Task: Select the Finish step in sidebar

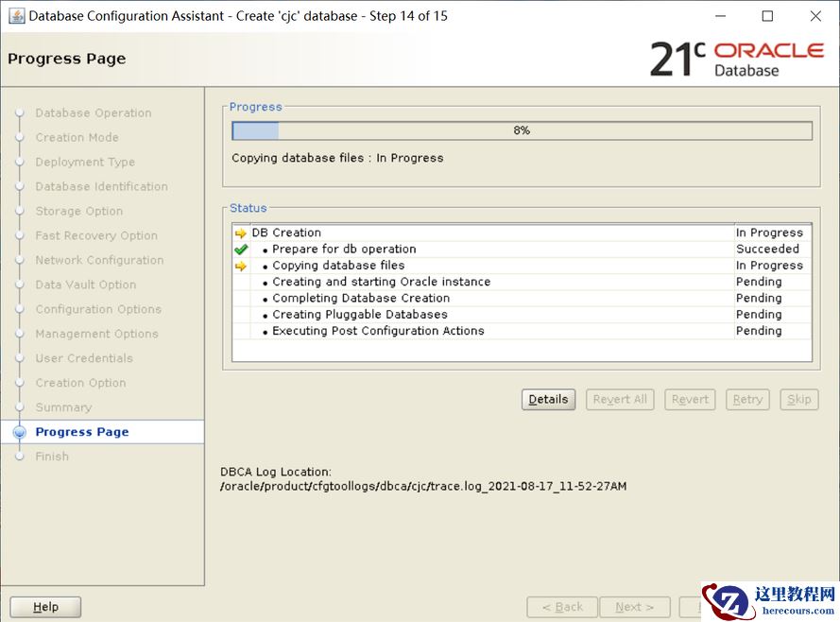Action: point(52,457)
